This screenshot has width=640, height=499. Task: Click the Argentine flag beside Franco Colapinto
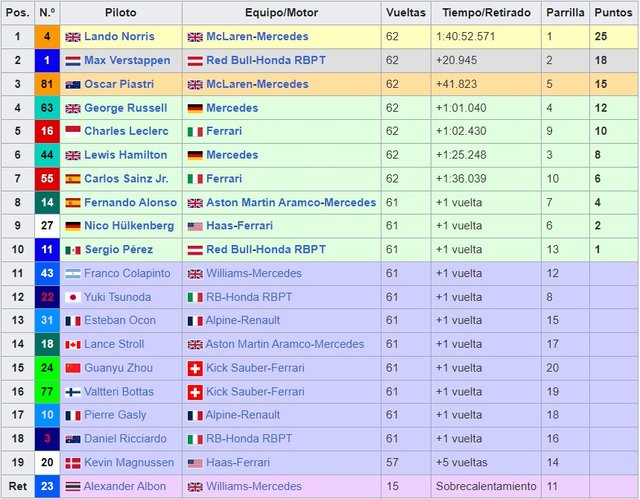click(x=73, y=273)
